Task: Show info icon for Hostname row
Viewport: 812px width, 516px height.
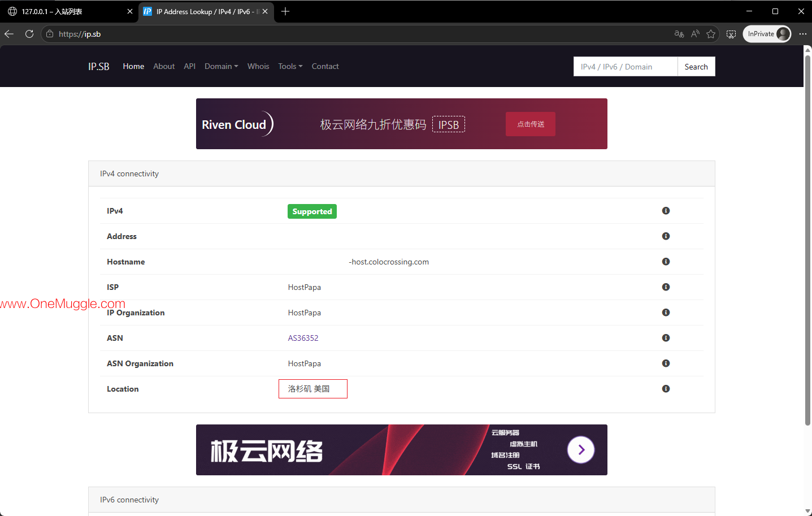Action: pos(666,262)
